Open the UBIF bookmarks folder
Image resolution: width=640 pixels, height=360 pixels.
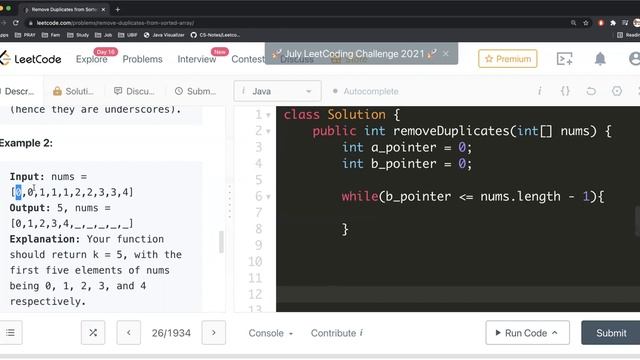(128, 35)
